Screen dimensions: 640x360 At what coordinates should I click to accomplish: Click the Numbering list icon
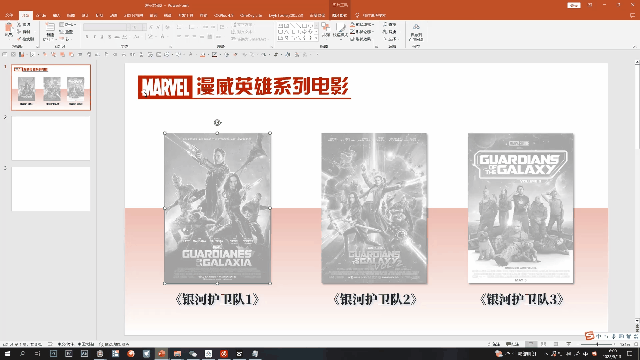192,27
